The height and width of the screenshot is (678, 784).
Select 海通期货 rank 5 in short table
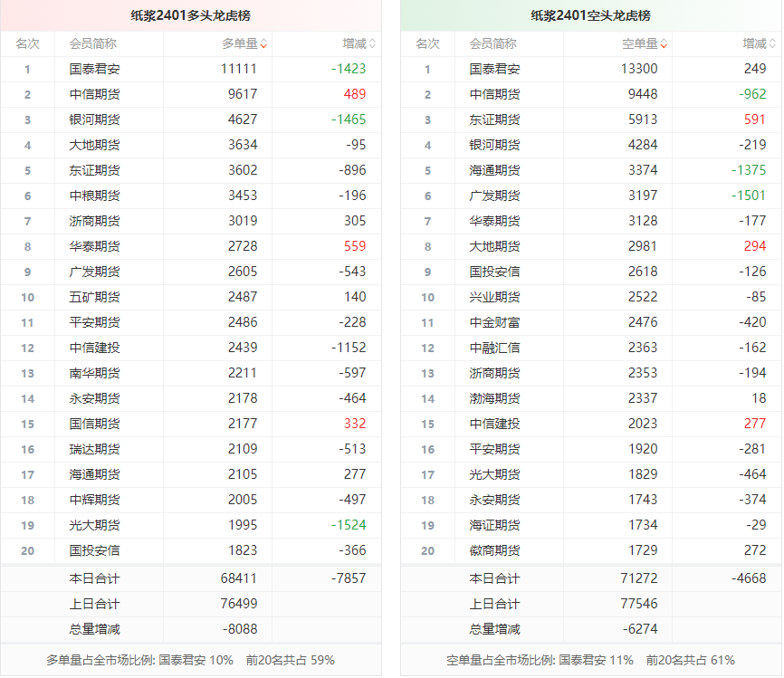coord(494,170)
